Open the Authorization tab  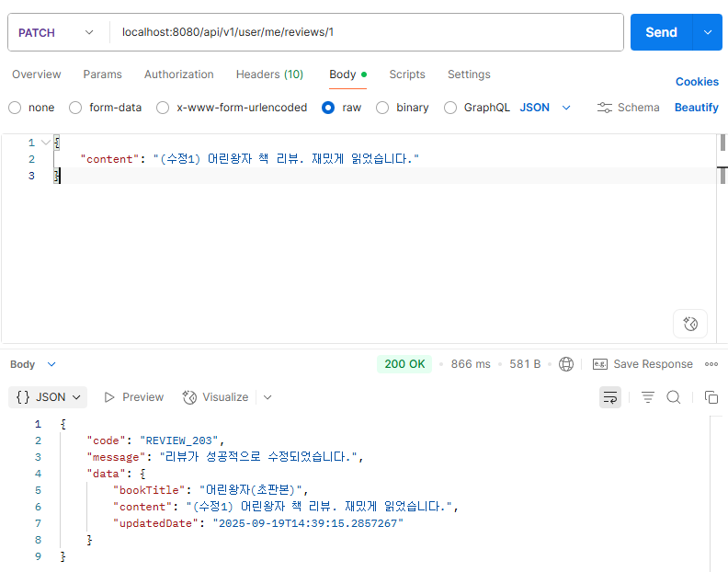point(178,74)
